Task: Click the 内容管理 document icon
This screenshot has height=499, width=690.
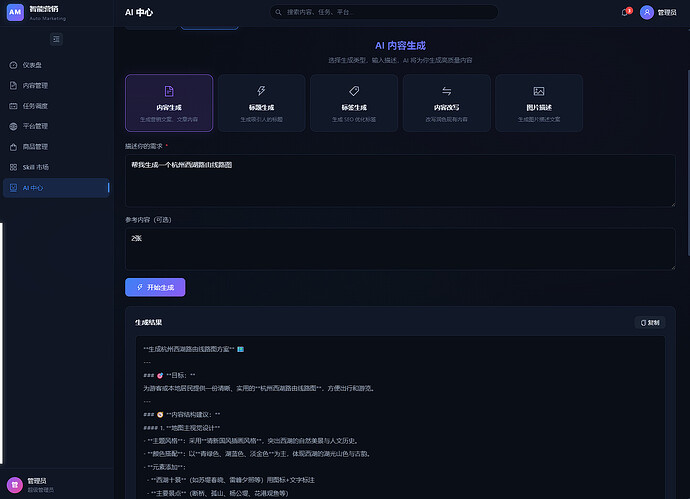Action: [13, 85]
